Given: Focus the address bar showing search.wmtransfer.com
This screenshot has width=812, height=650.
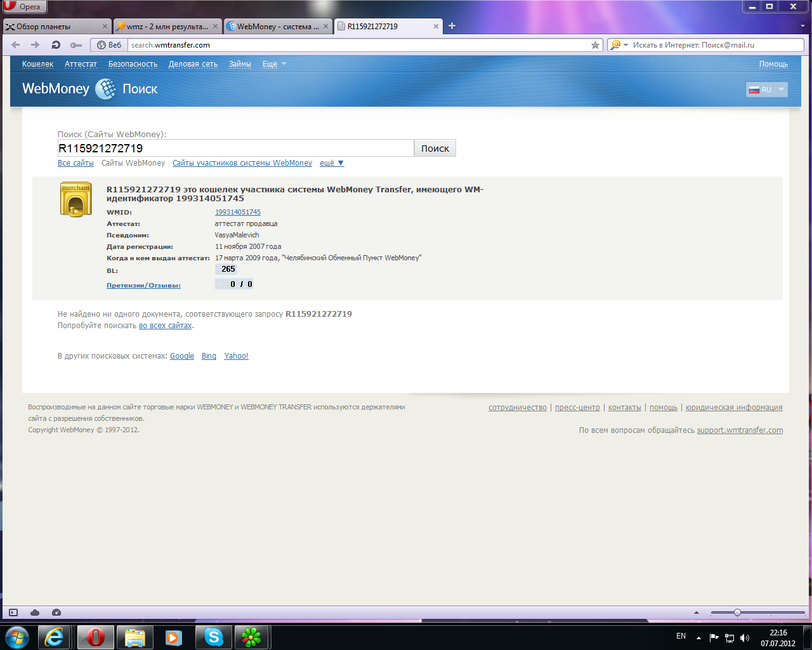Looking at the screenshot, I should [x=358, y=45].
